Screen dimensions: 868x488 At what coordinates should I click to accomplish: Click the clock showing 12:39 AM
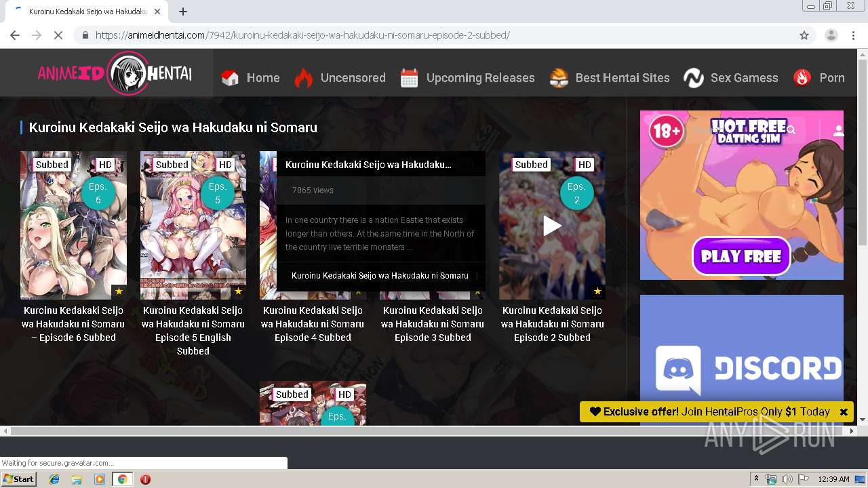pos(834,479)
